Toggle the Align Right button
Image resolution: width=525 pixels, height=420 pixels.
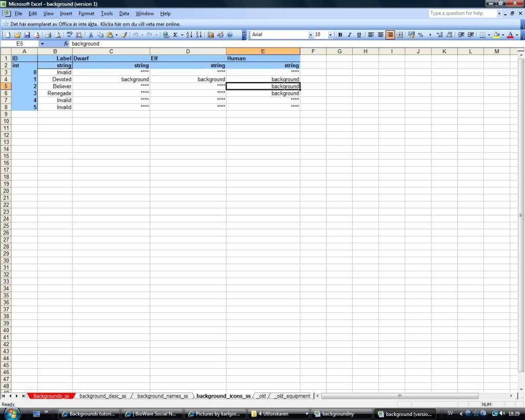(x=390, y=35)
